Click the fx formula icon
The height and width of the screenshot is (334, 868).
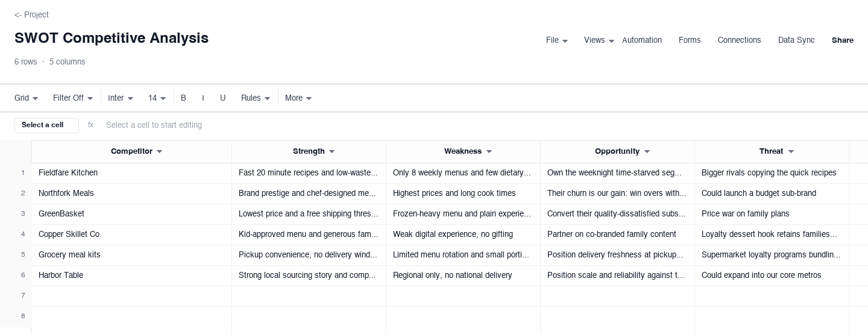[90, 125]
